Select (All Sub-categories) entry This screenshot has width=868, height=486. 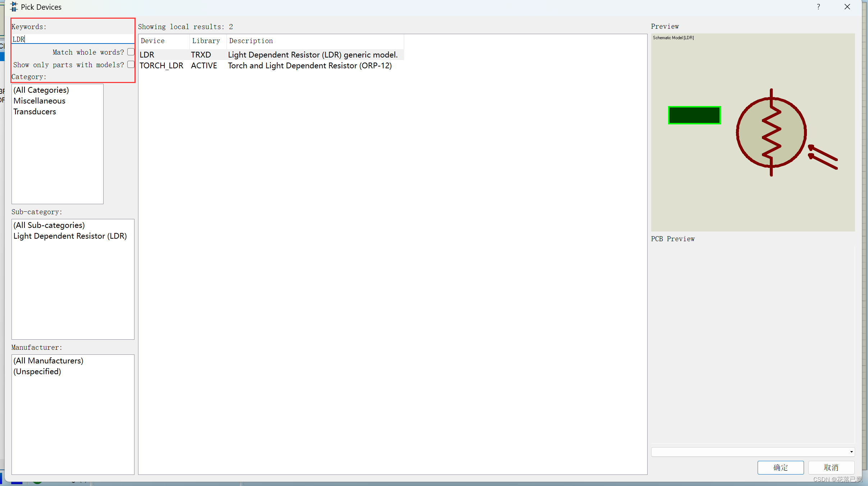click(49, 225)
